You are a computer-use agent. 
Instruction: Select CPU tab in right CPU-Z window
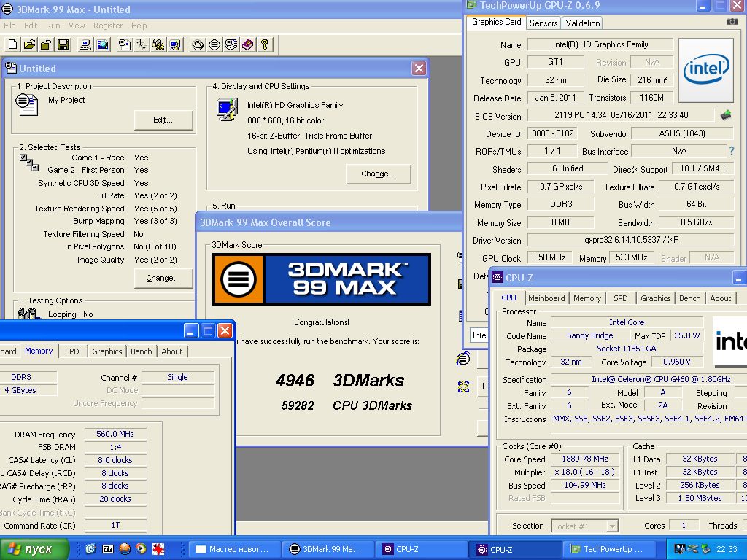coord(508,297)
